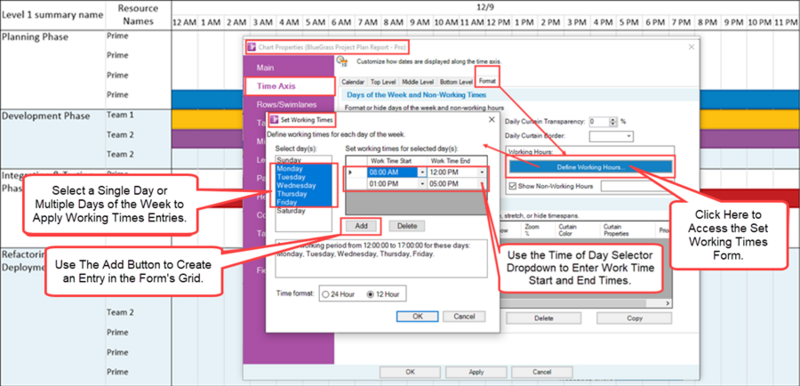800x386 pixels.
Task: Switch to the Format tab
Action: pos(487,81)
